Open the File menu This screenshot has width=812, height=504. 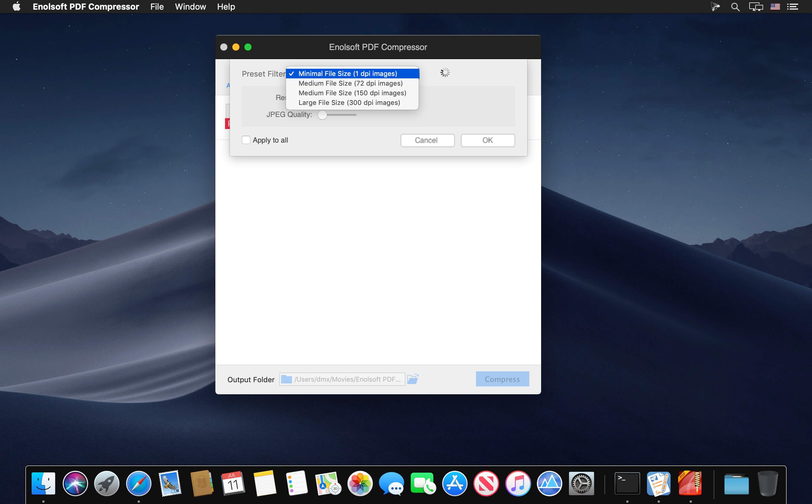click(157, 7)
